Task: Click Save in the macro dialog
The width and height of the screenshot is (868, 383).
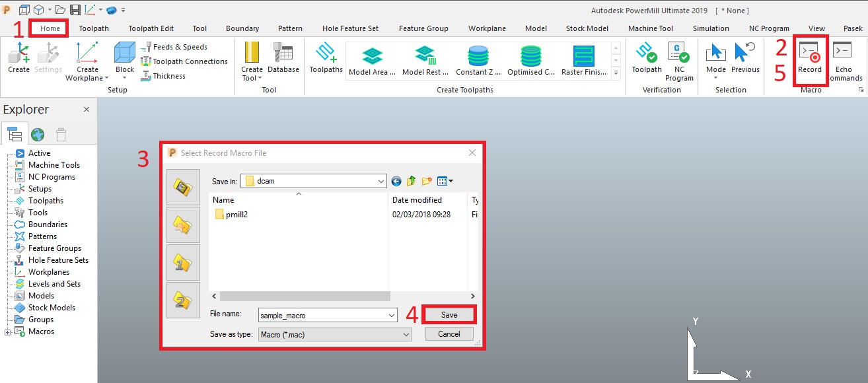Action: click(449, 314)
